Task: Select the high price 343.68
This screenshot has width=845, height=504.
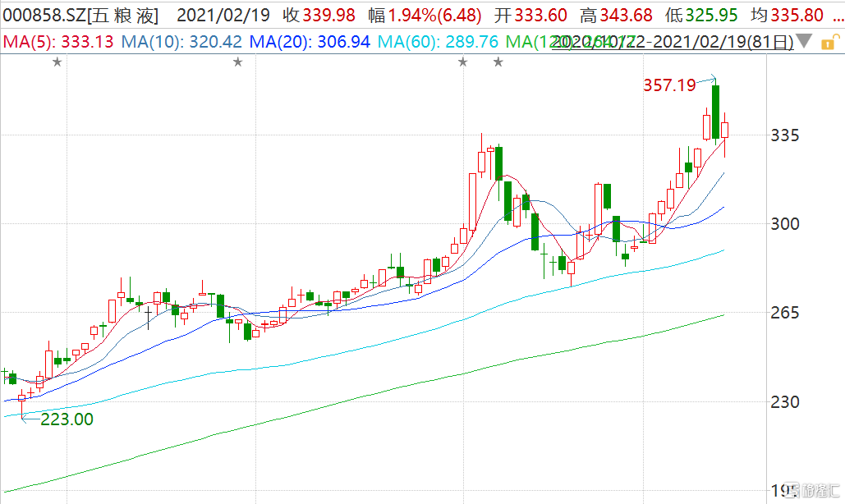Action: click(x=626, y=15)
